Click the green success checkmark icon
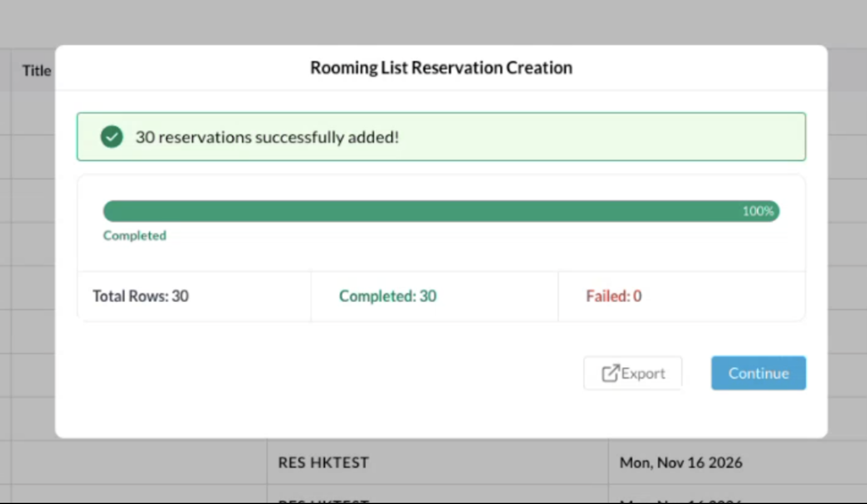 [x=112, y=137]
